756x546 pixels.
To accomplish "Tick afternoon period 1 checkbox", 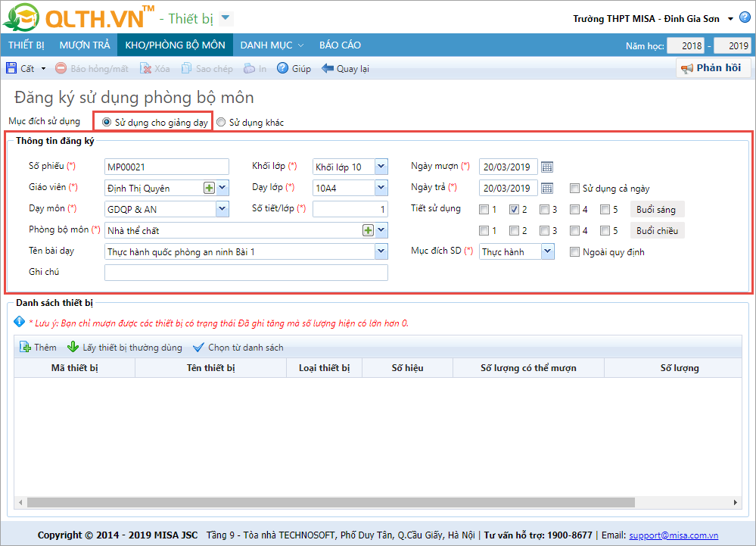I will click(484, 230).
